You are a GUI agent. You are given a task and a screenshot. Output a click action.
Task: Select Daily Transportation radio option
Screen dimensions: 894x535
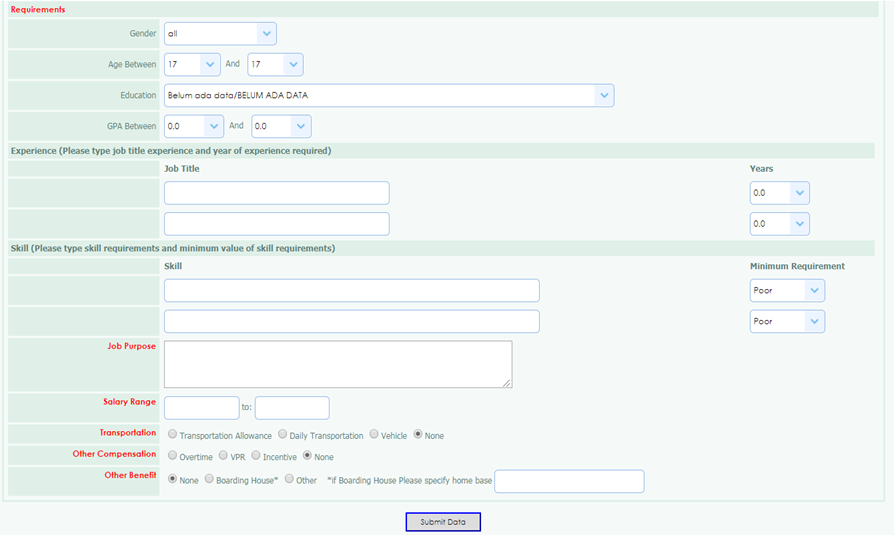(x=284, y=435)
